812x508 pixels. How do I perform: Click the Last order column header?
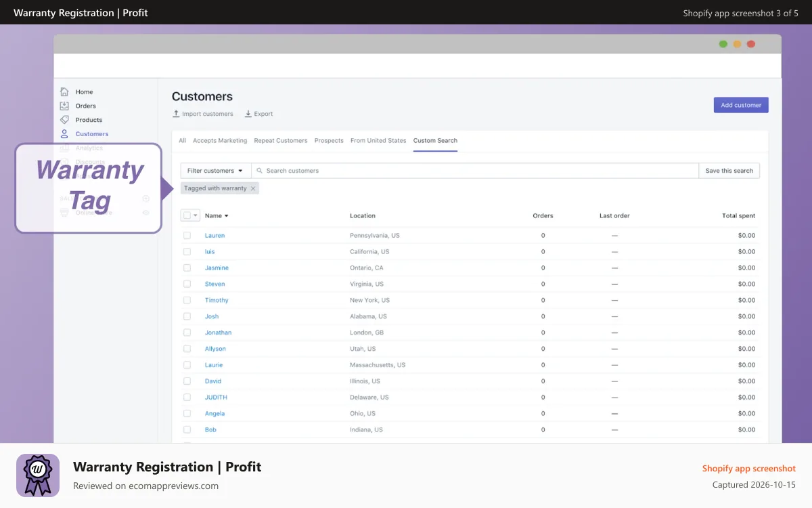tap(614, 216)
